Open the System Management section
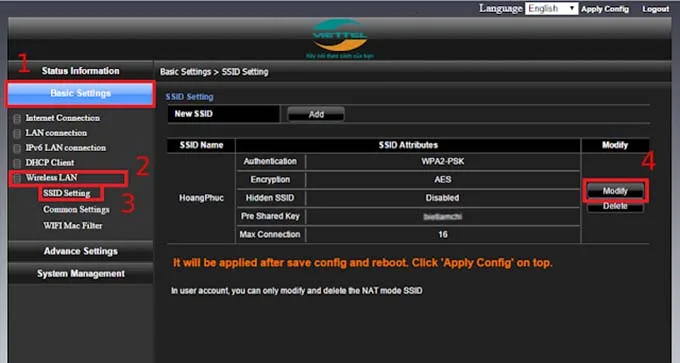 tap(81, 274)
